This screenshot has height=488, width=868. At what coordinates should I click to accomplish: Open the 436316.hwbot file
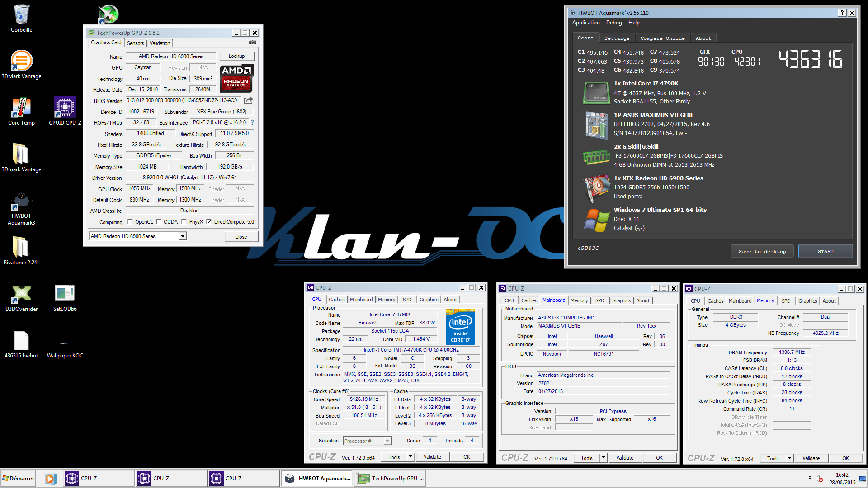(21, 344)
